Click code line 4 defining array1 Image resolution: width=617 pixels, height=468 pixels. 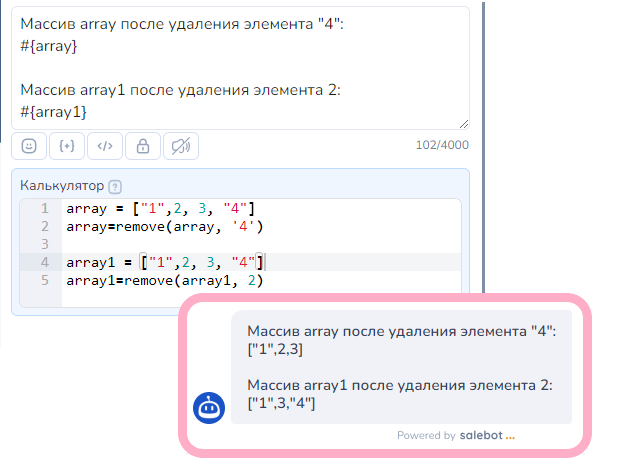click(164, 262)
